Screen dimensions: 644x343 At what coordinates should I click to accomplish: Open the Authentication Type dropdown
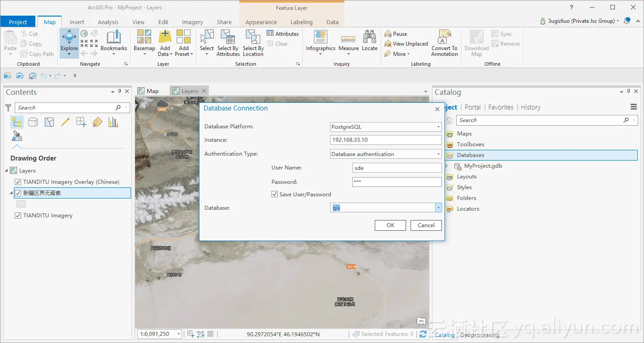click(438, 154)
